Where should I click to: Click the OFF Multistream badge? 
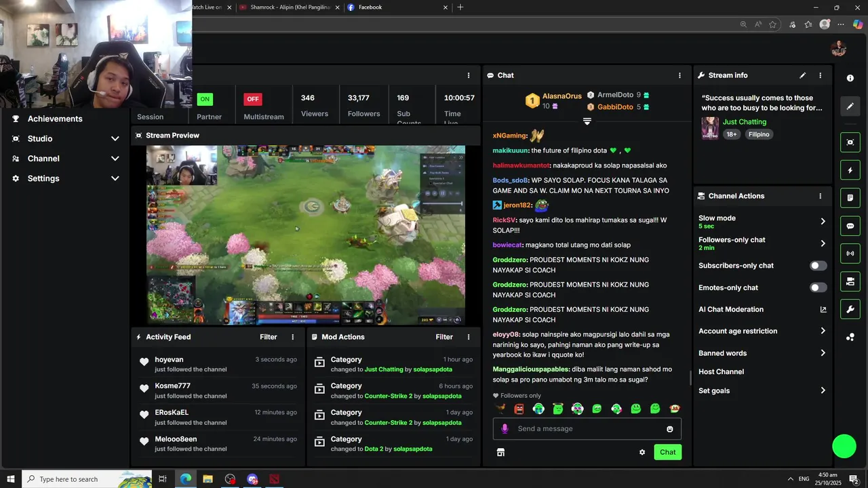(253, 99)
